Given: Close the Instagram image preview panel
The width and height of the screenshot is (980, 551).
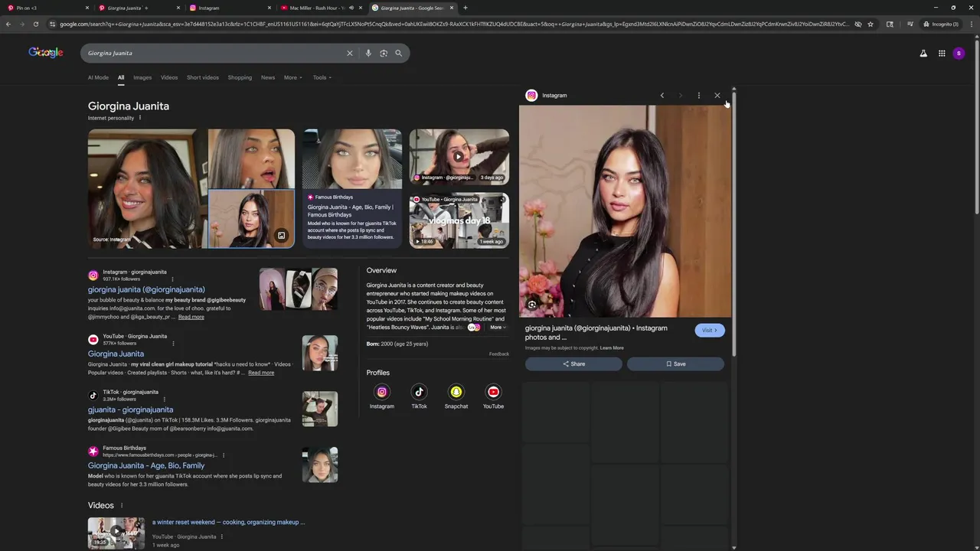Looking at the screenshot, I should coord(717,96).
